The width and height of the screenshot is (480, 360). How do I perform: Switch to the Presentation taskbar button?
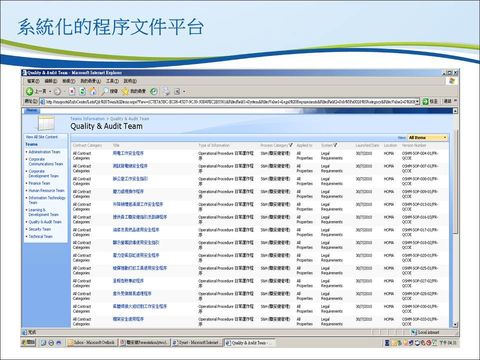tap(145, 342)
